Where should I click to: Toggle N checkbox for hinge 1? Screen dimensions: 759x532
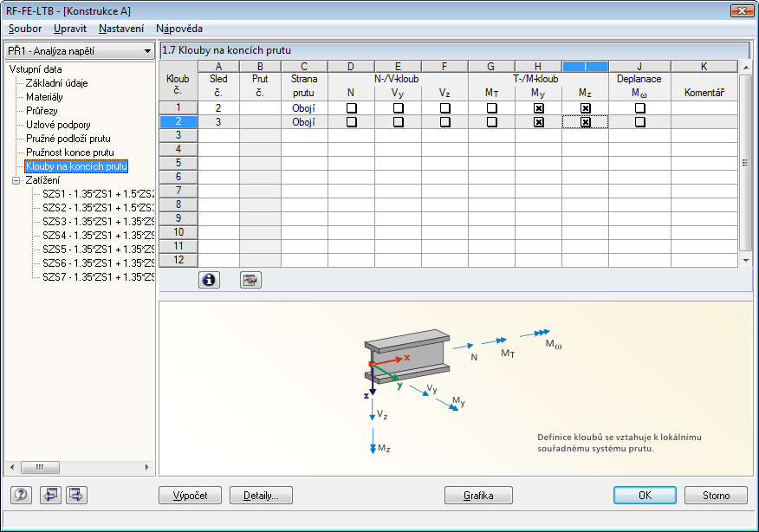[352, 108]
